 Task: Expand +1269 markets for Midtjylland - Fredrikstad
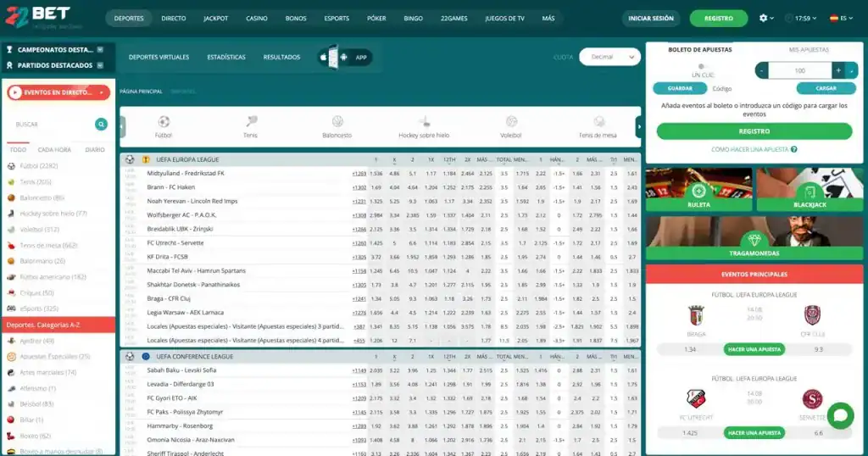pos(359,174)
